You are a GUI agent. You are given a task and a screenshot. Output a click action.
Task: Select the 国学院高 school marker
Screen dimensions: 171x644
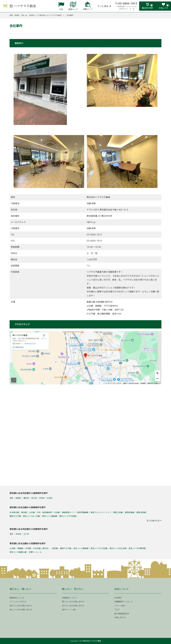[137, 373]
